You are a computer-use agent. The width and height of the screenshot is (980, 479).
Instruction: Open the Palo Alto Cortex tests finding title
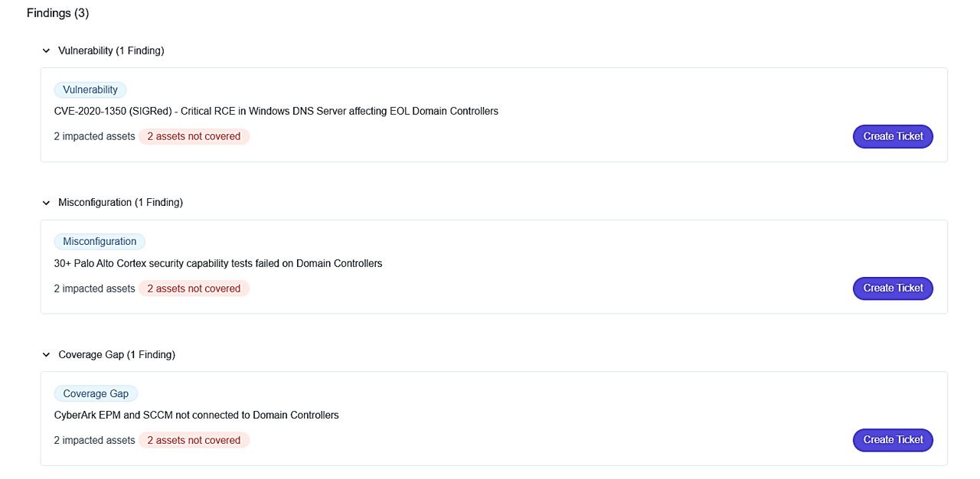coord(218,263)
